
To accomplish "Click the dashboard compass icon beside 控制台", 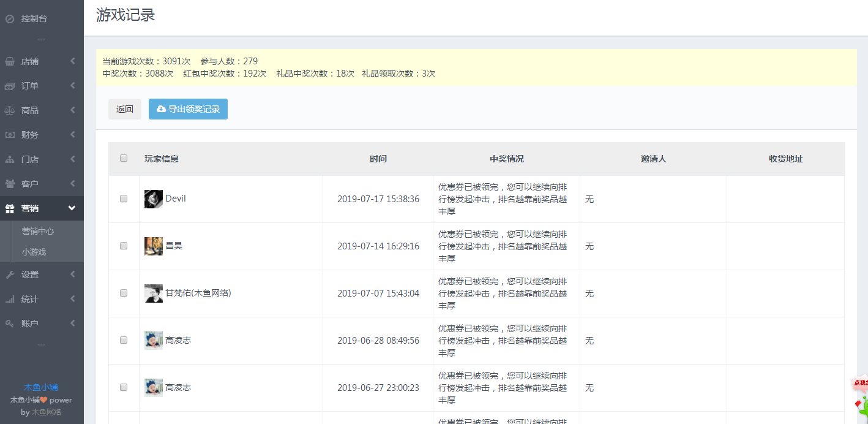I will 10,18.
